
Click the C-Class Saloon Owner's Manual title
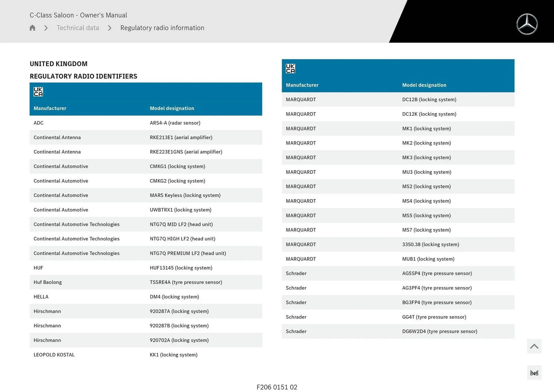click(x=78, y=15)
